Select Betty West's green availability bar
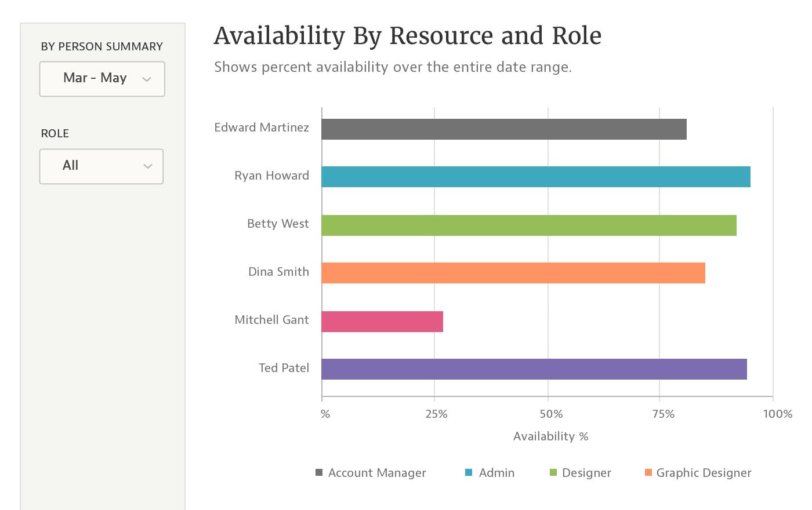The height and width of the screenshot is (510, 812). point(528,225)
